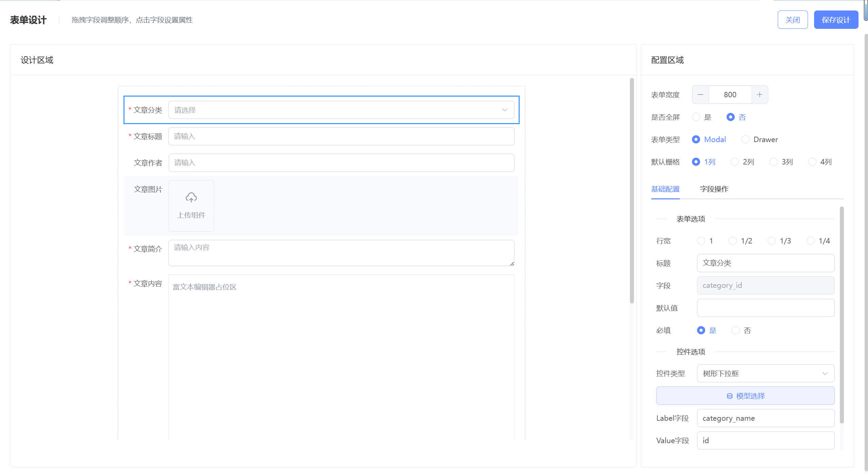Mark field not required with 否
Viewport: 868px width, 474px height.
pyautogui.click(x=735, y=330)
